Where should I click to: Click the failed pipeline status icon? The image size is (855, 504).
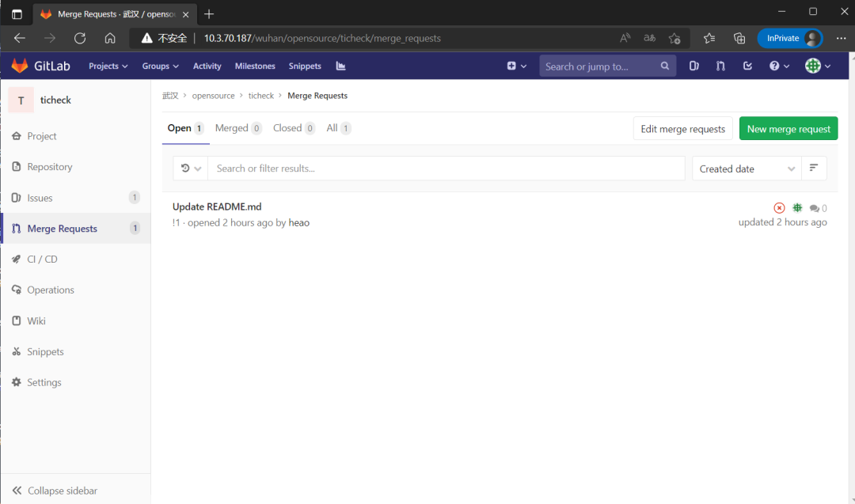[x=779, y=208]
